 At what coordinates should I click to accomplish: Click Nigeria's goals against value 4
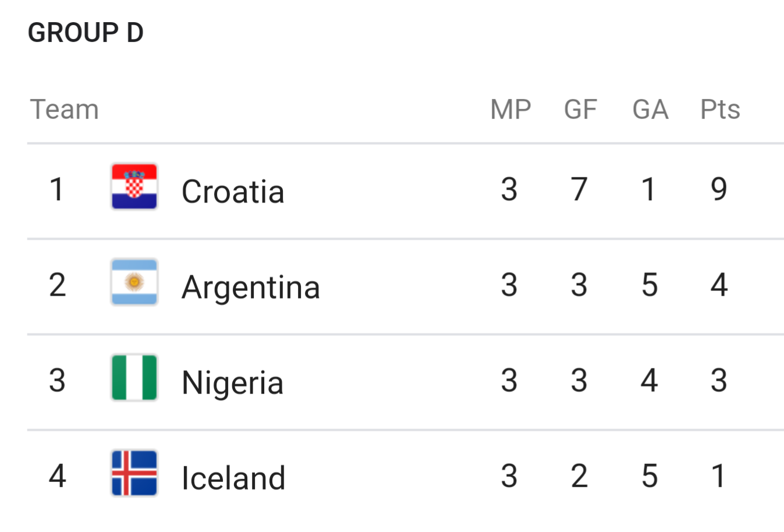(649, 380)
